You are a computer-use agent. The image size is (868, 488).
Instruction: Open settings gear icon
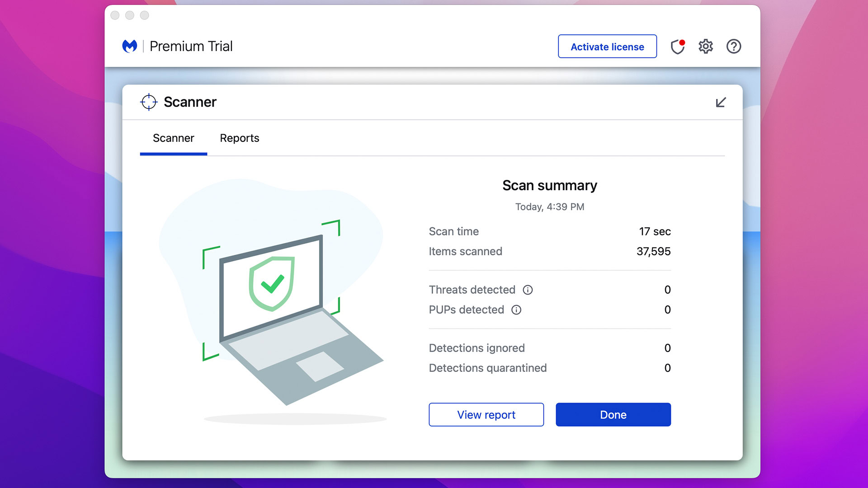tap(705, 47)
